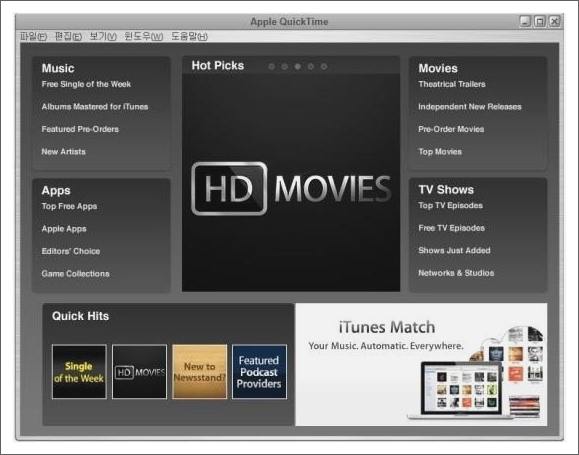Click the Quick Hits heading
The image size is (579, 455).
point(80,316)
